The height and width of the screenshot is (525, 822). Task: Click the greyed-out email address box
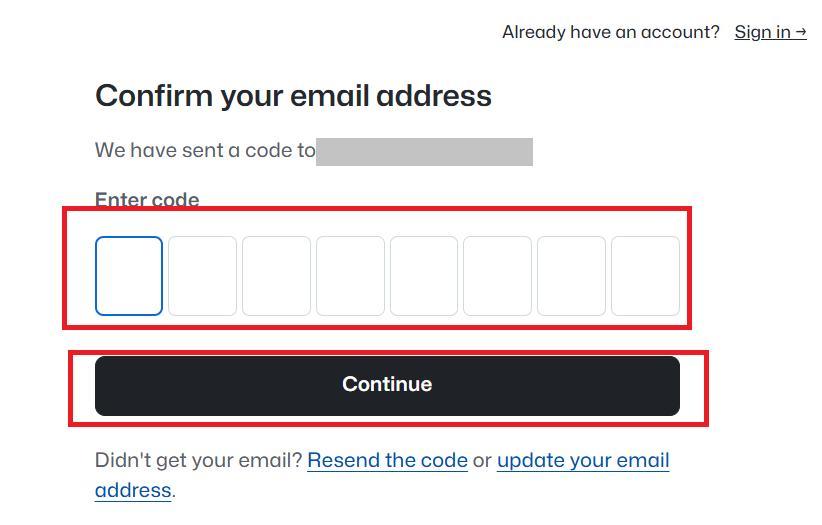pos(424,152)
